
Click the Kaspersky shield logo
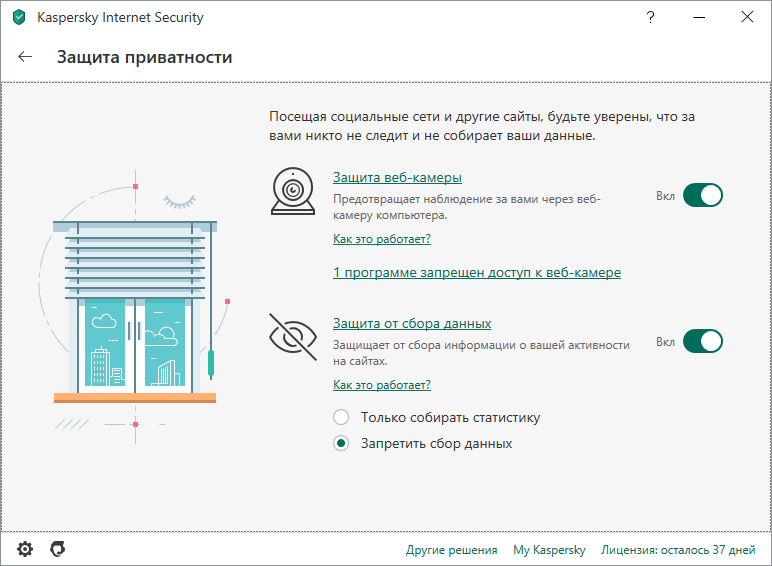pyautogui.click(x=19, y=17)
